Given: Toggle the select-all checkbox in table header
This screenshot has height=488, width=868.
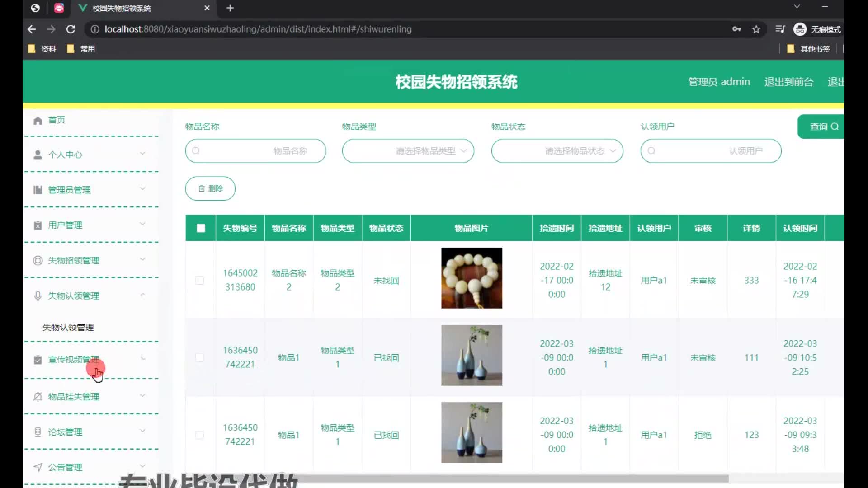Looking at the screenshot, I should pos(201,228).
